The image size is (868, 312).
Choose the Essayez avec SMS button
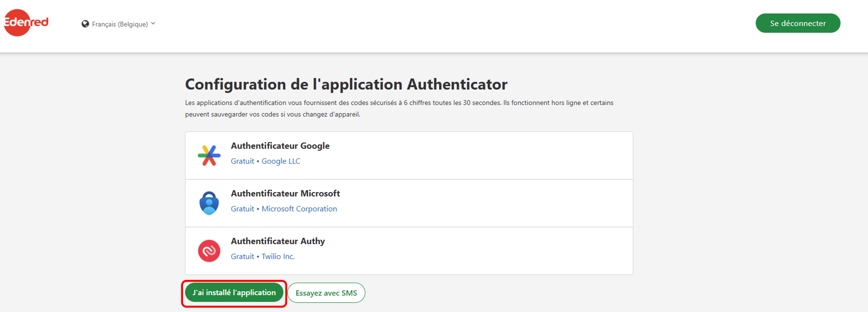click(x=326, y=293)
